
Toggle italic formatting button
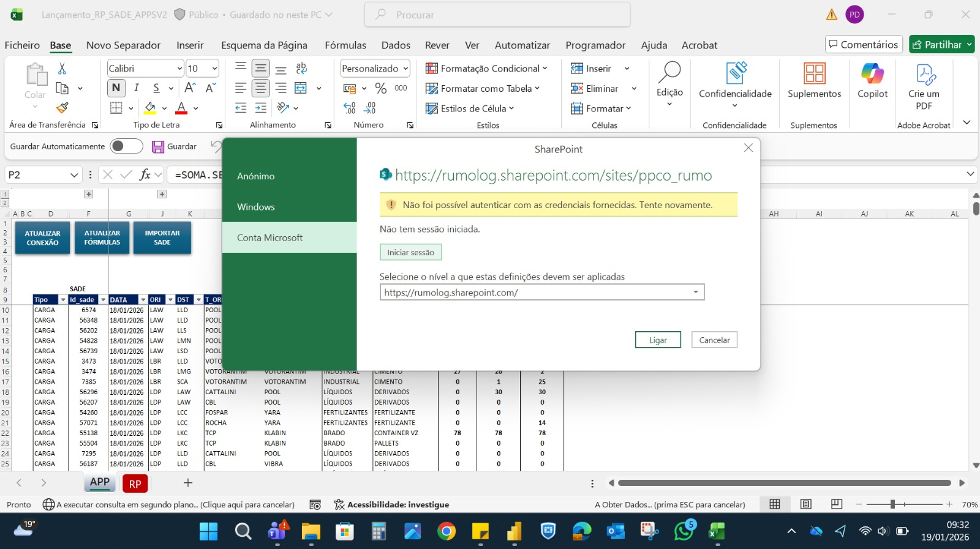(x=136, y=88)
